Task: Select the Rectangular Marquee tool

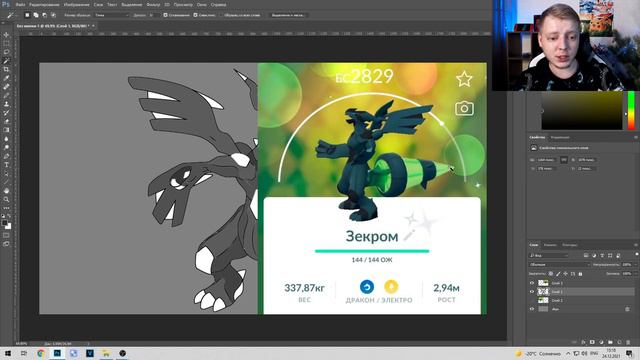Action: tap(6, 43)
